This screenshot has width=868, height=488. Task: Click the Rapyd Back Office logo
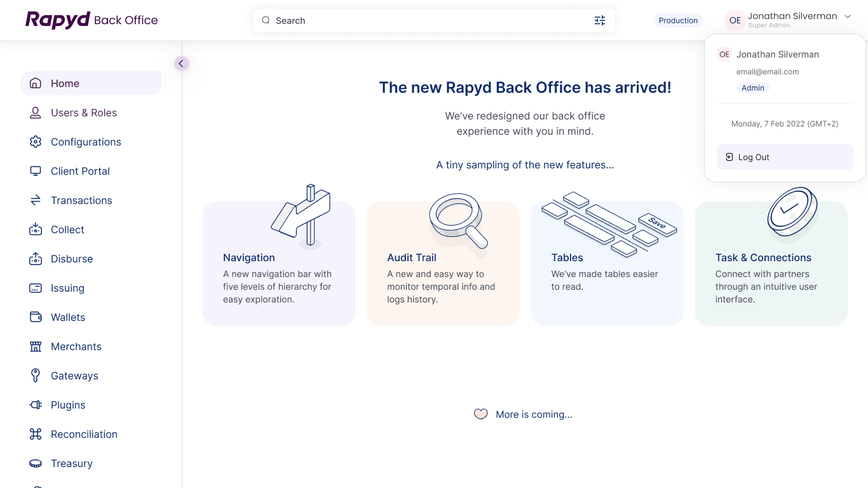tap(92, 20)
